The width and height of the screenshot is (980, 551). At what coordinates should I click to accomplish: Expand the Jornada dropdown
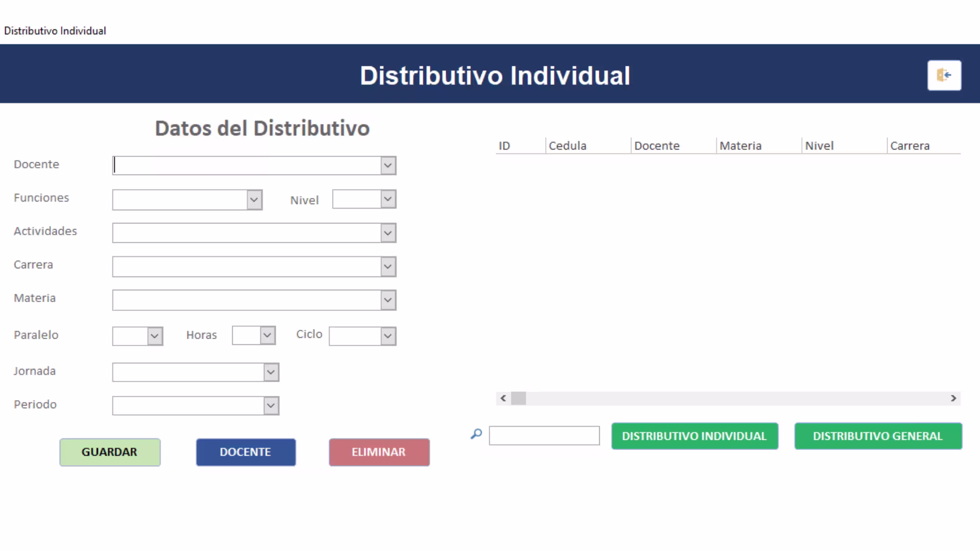click(271, 372)
